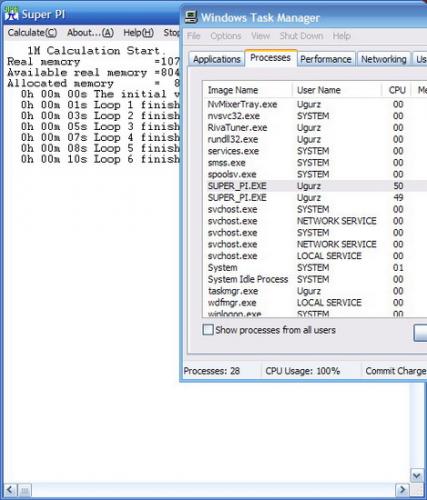The height and width of the screenshot is (500, 427).
Task: Click the Windows Task Manager title icon
Action: 191,17
